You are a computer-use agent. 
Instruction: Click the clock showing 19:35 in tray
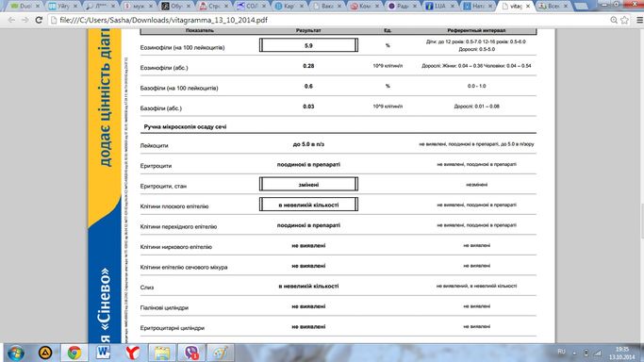(621, 353)
